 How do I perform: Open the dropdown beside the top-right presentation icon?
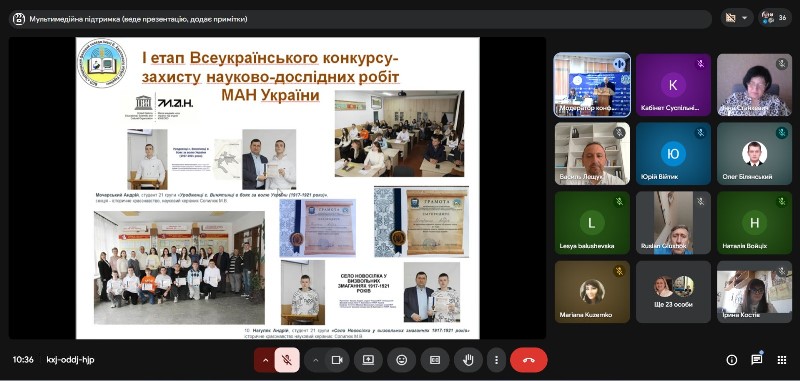click(744, 18)
